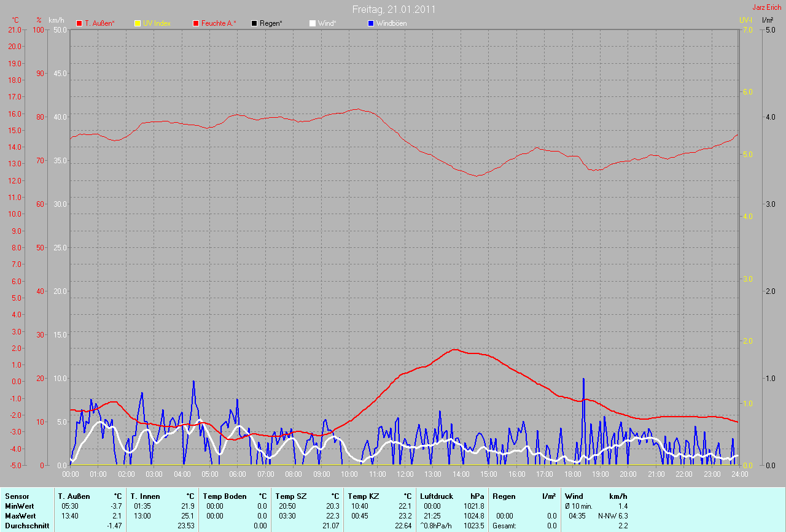Click the 'hPa' unit in Luftdruck header

tap(477, 496)
